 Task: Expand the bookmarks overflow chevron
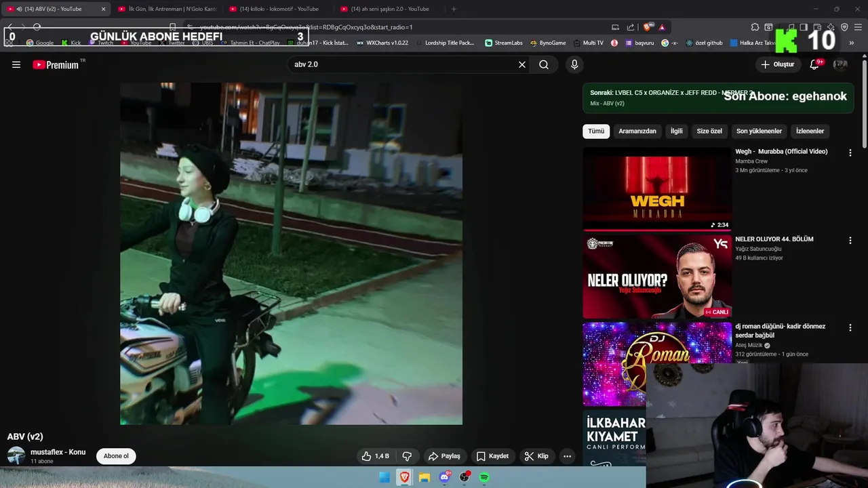(x=851, y=43)
